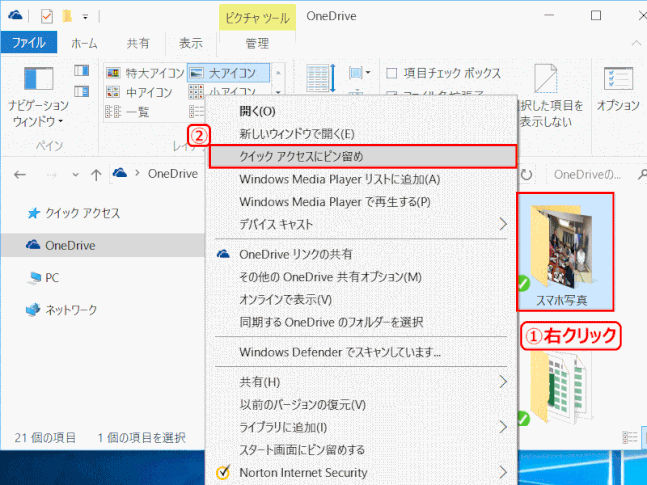Open the オプション button

click(618, 89)
